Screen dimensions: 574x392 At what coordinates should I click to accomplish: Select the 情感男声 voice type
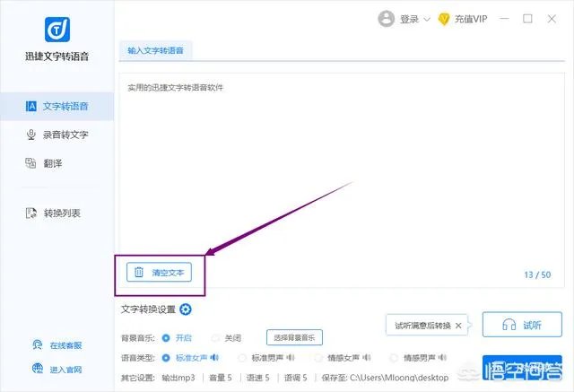394,358
